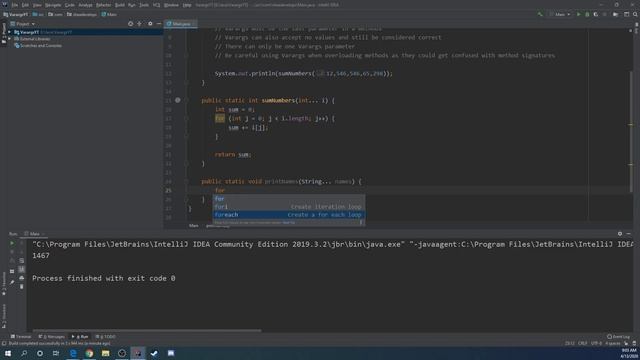The height and width of the screenshot is (360, 640).
Task: Click console output '1467'
Action: pyautogui.click(x=41, y=256)
